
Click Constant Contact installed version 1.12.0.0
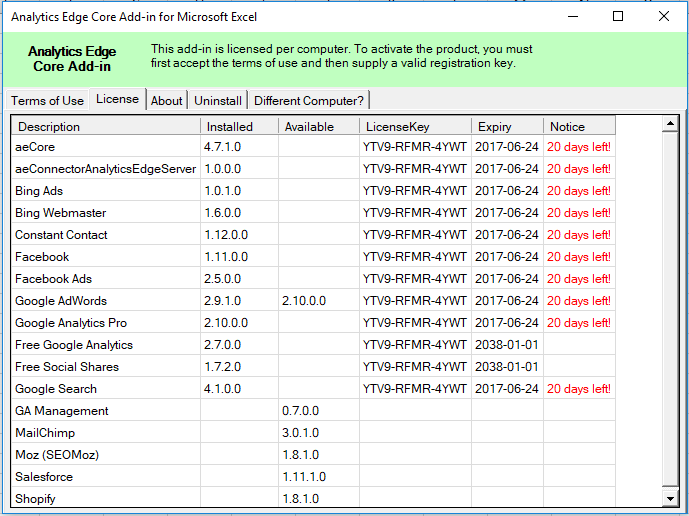[x=239, y=235]
